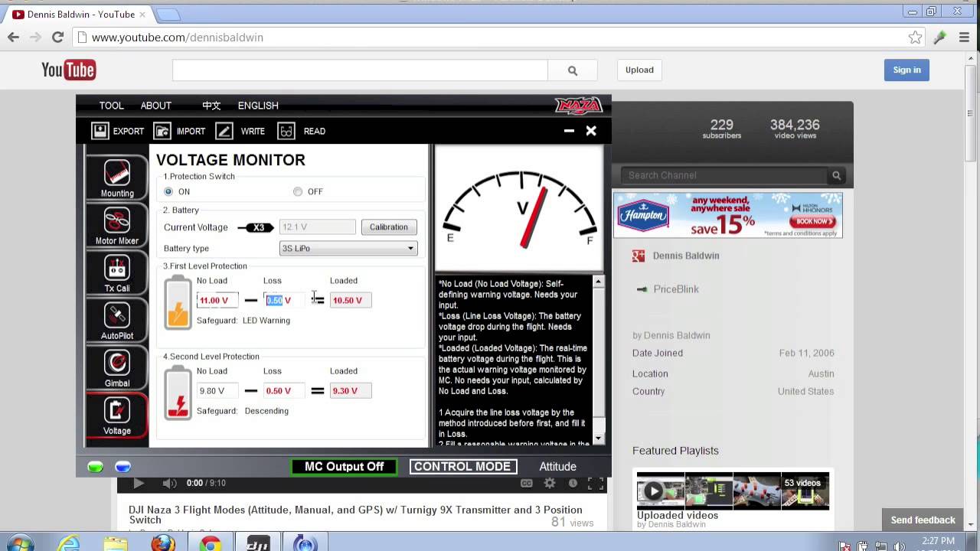Click the first level Loaded 10.50 V value

pos(351,300)
